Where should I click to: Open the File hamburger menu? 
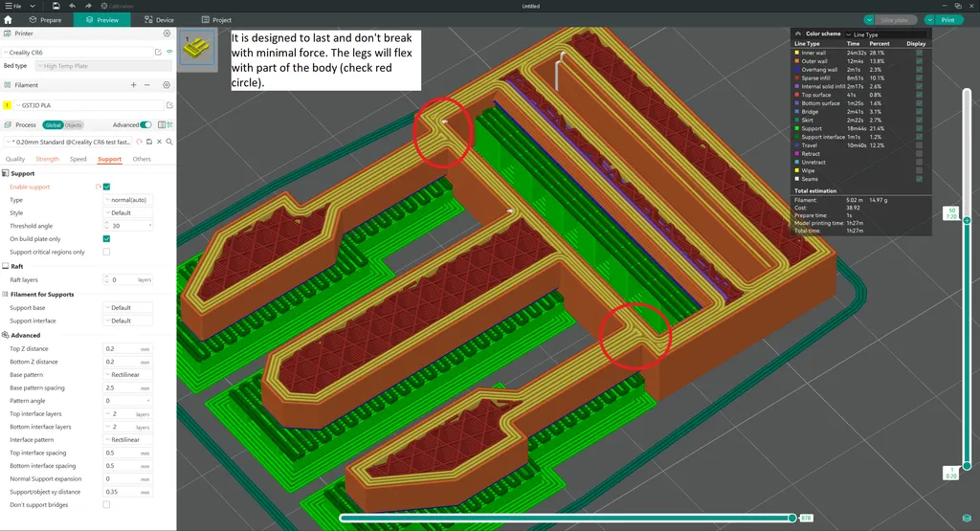pos(13,6)
